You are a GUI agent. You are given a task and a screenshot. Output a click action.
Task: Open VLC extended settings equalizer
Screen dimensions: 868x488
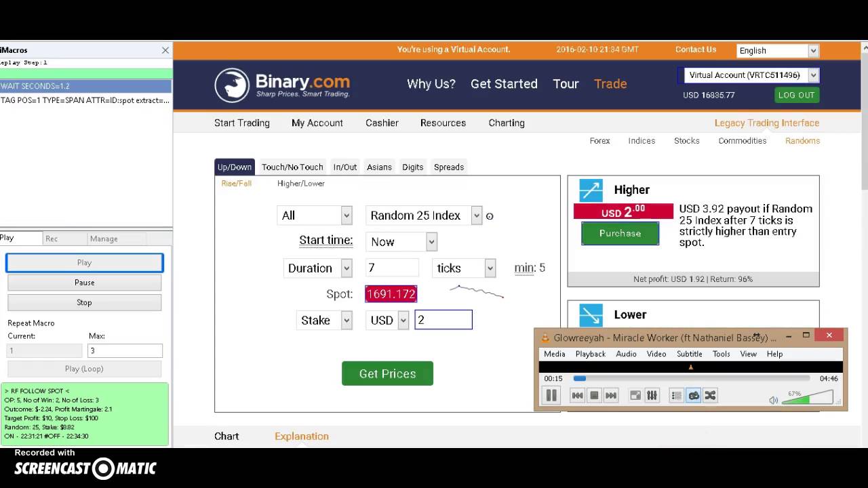652,396
